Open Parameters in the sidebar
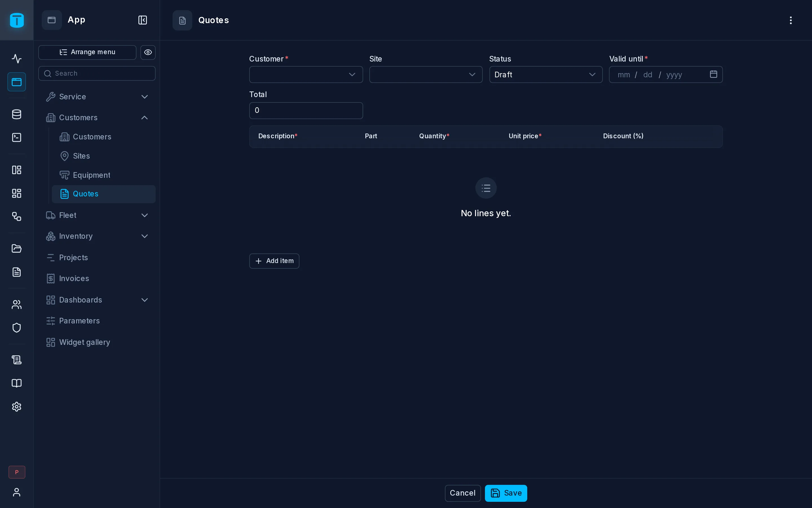 (x=97, y=321)
